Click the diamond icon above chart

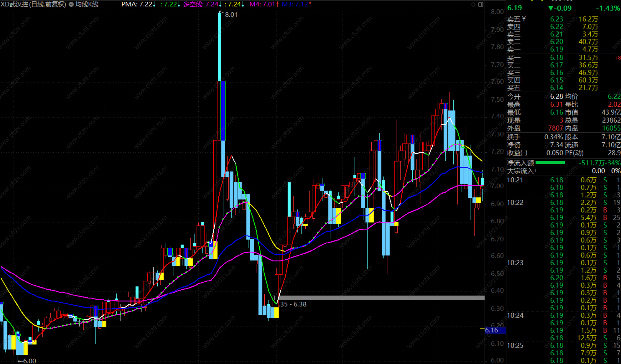pyautogui.click(x=473, y=4)
